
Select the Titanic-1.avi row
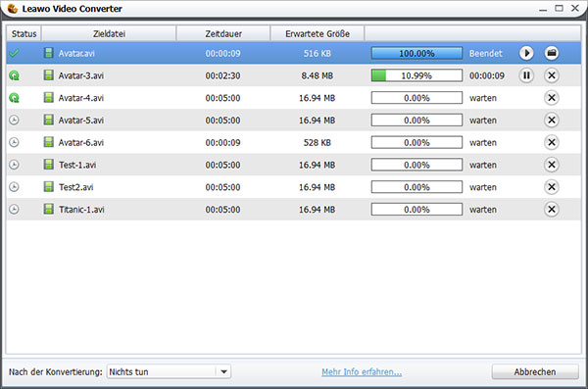click(294, 210)
